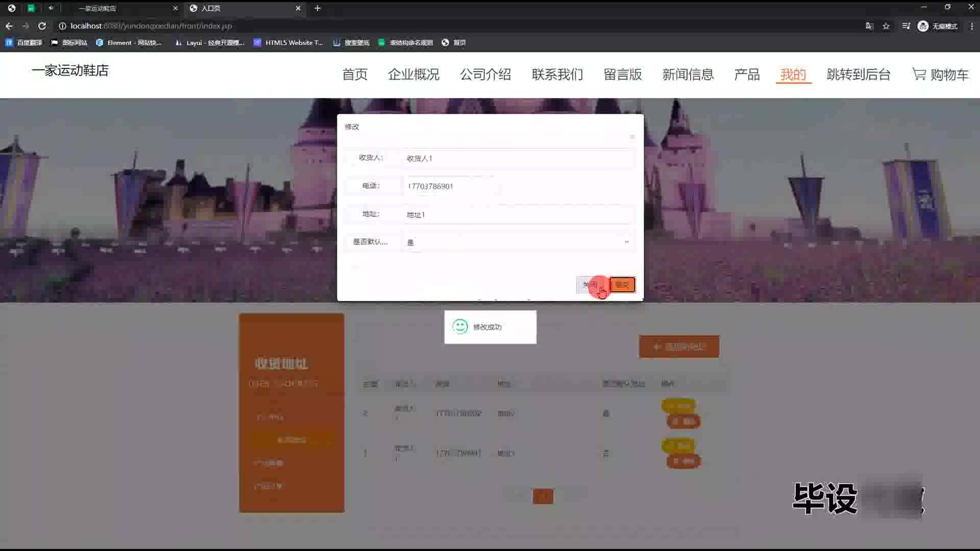Click the browser back arrow
980x551 pixels.
click(x=9, y=26)
